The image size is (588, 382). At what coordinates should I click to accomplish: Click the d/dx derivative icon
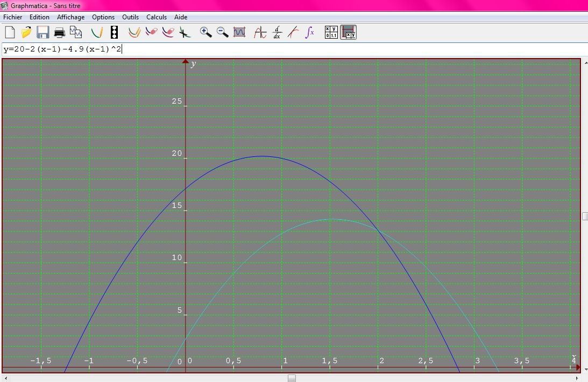[277, 32]
